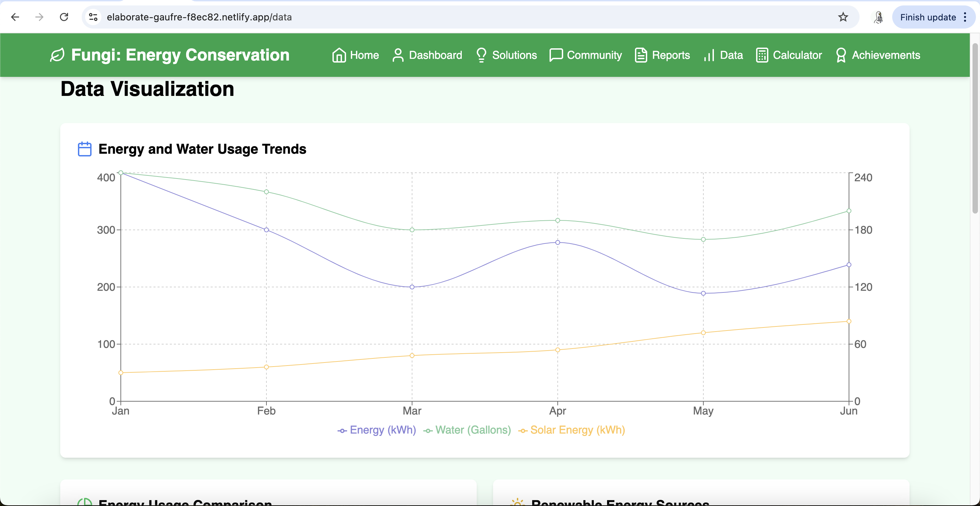The width and height of the screenshot is (980, 506).
Task: Click the calendar icon beside chart title
Action: point(84,149)
